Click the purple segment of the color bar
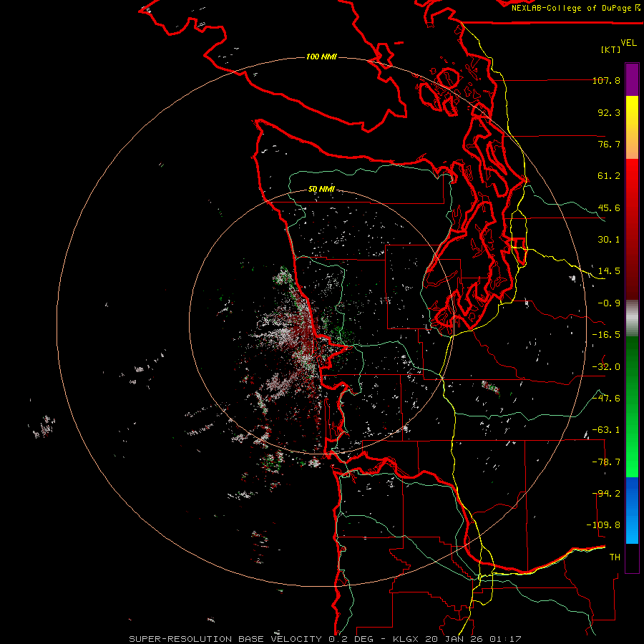644x644 pixels. [632, 79]
